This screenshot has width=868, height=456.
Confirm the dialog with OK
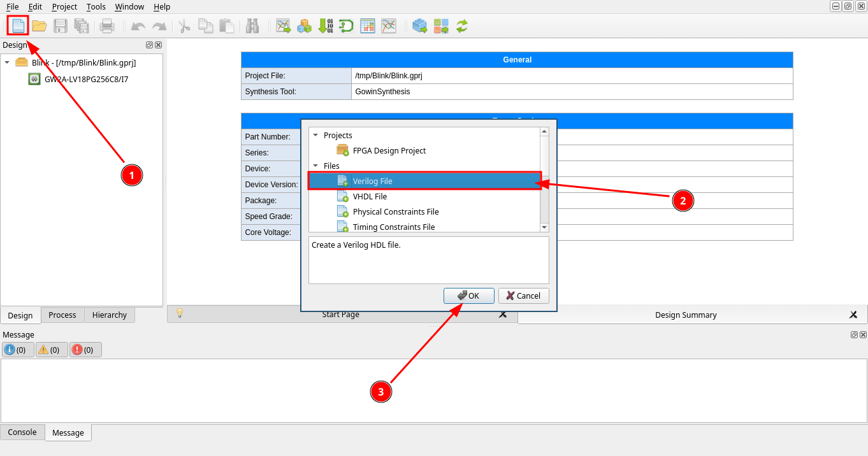(469, 296)
